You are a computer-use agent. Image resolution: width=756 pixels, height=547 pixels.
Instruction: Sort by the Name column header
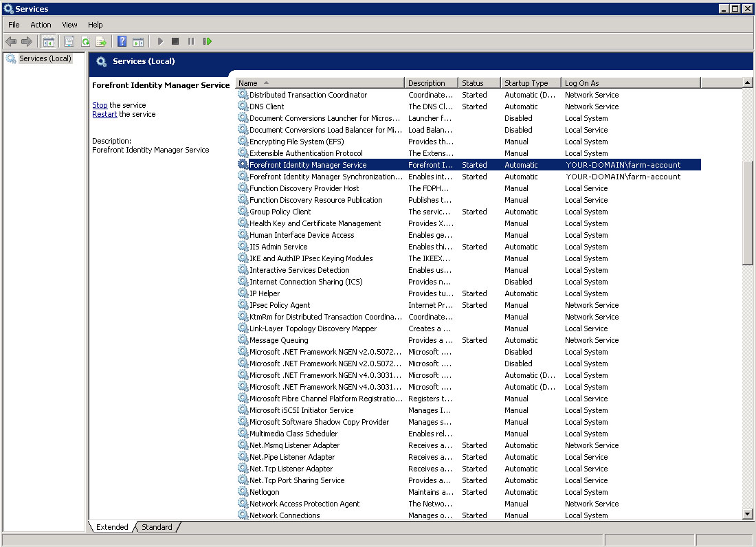coord(319,83)
